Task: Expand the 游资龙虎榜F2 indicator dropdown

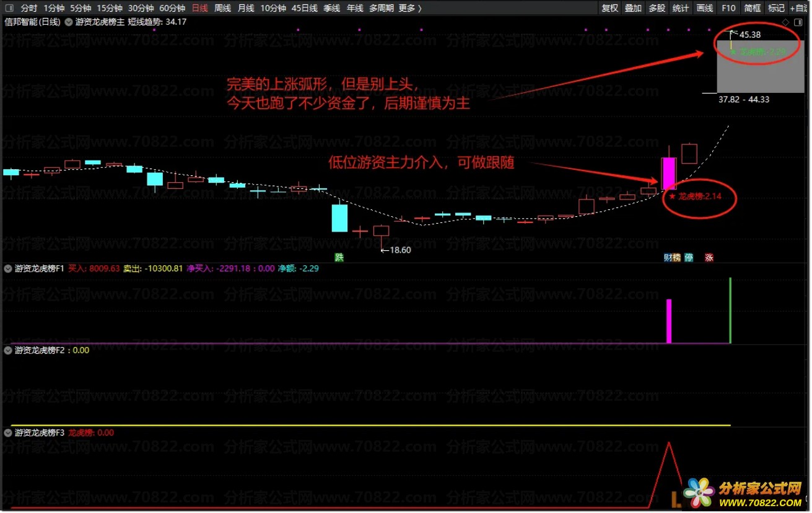Action: click(8, 350)
